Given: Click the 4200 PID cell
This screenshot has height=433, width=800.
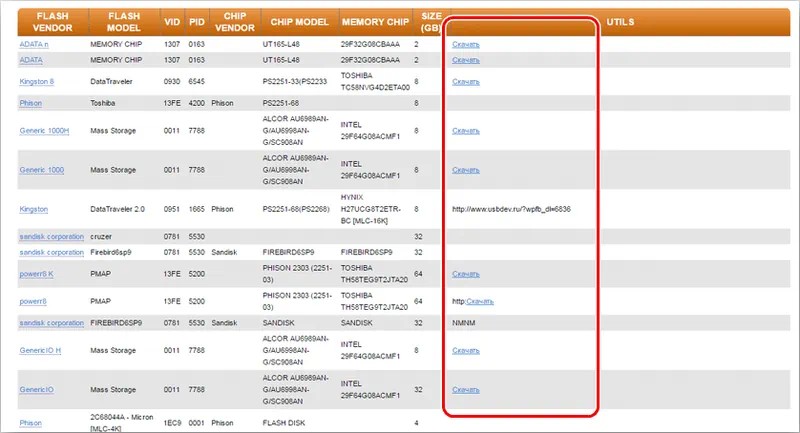Looking at the screenshot, I should tap(196, 103).
